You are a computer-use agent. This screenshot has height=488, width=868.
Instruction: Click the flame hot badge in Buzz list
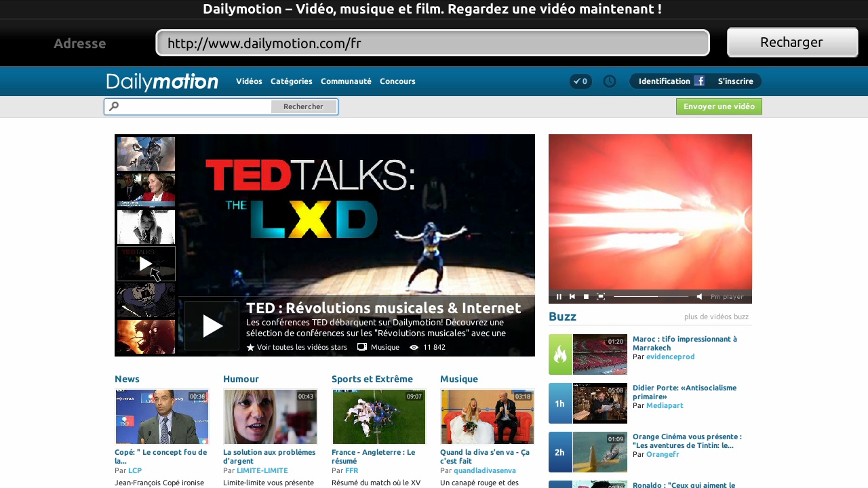click(560, 354)
